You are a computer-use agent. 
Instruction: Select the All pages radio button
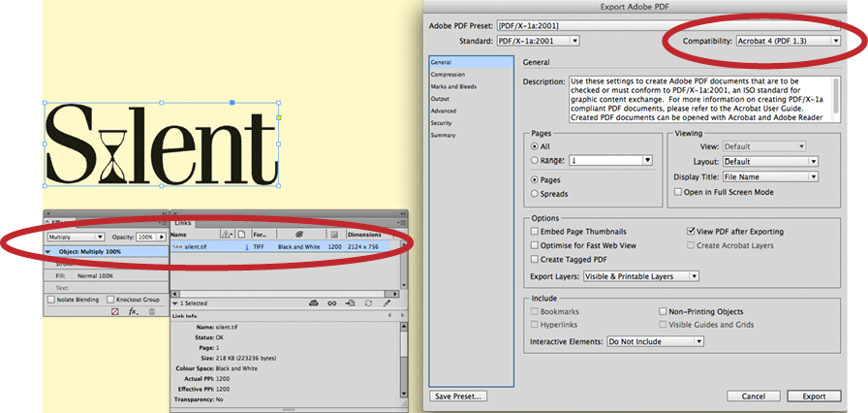[534, 146]
